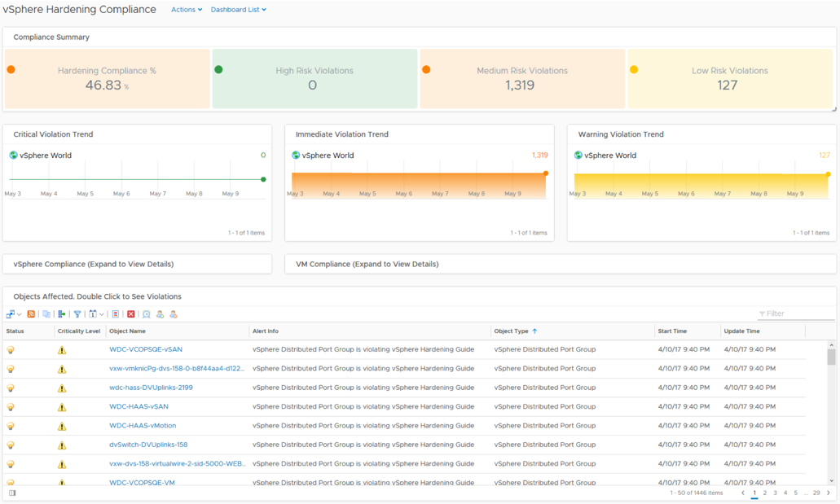The height and width of the screenshot is (504, 840).
Task: Click the green status bulb on the first alert row
Action: pos(10,349)
